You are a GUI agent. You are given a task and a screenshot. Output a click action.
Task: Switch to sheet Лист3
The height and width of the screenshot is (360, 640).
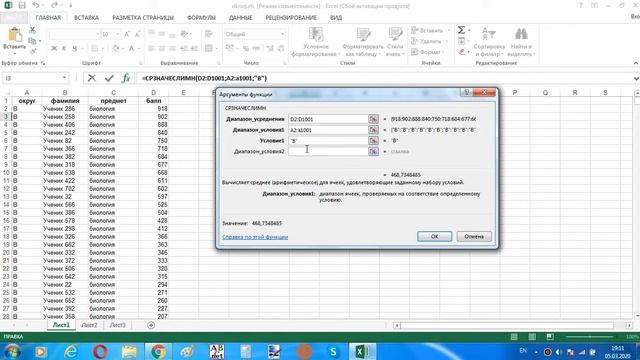pyautogui.click(x=118, y=325)
